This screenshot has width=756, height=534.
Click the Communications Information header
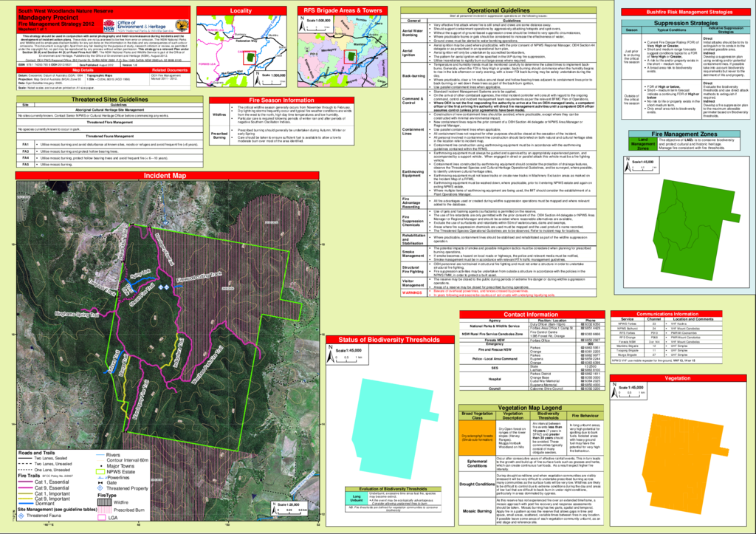[x=667, y=314]
